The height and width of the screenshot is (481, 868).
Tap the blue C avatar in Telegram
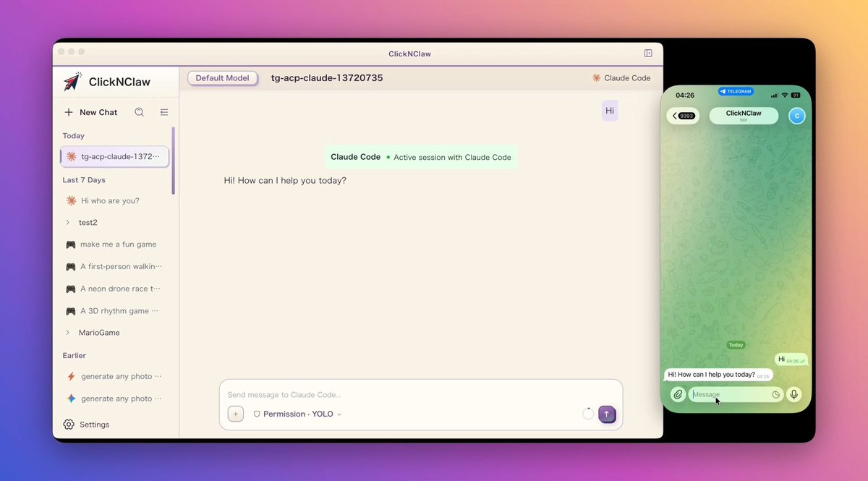(x=796, y=116)
